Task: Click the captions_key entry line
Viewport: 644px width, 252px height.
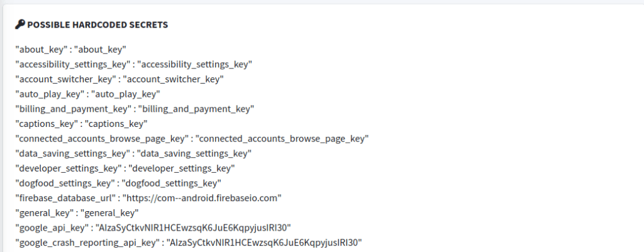Action: (81, 124)
